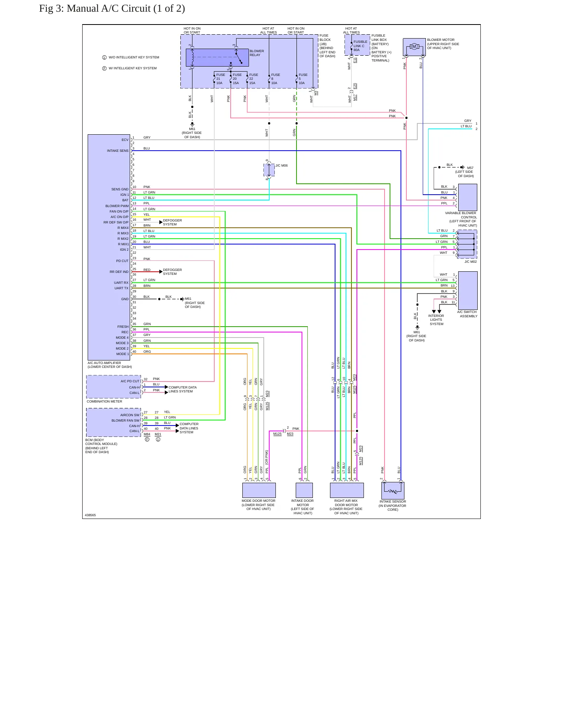563x728 pixels.
Task: Click the 'SENS GND' pin label
Action: [x=120, y=190]
